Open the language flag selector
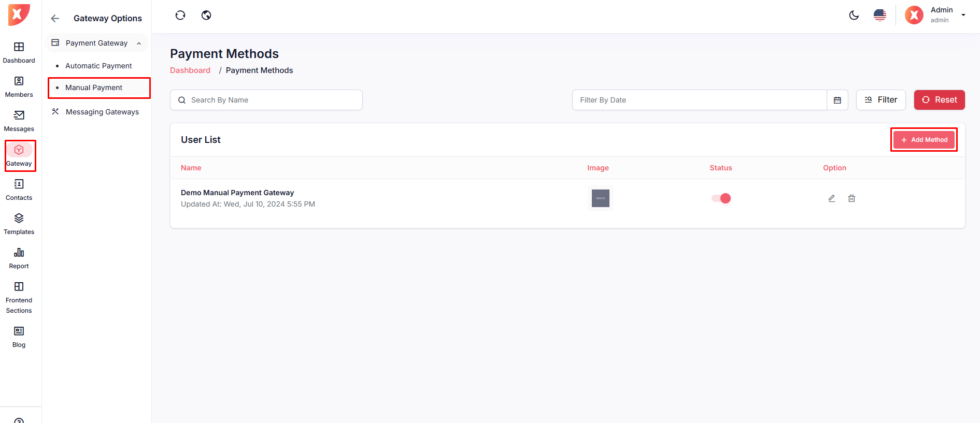This screenshot has height=423, width=980. point(879,16)
